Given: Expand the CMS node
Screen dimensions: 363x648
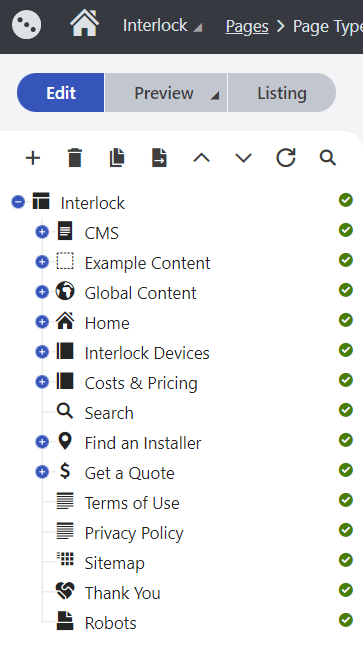Looking at the screenshot, I should click(x=42, y=232).
